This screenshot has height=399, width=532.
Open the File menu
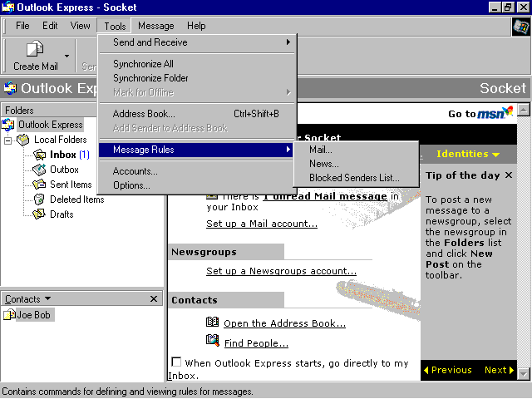pyautogui.click(x=22, y=26)
